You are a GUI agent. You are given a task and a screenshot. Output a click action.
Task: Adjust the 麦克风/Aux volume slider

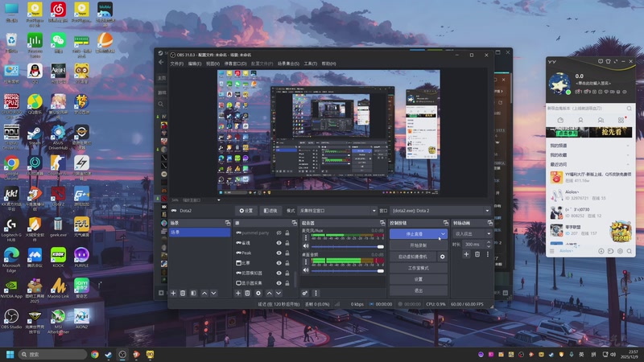(x=347, y=247)
